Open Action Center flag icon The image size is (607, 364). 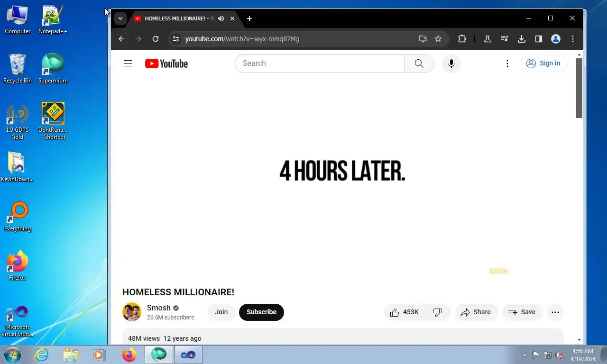(x=536, y=355)
